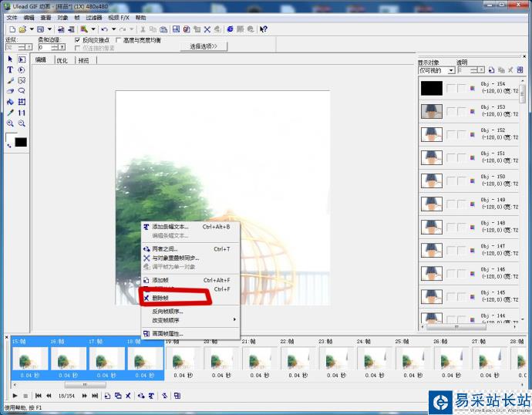Click Delete Frame X icon in frame toolbar

128,396
